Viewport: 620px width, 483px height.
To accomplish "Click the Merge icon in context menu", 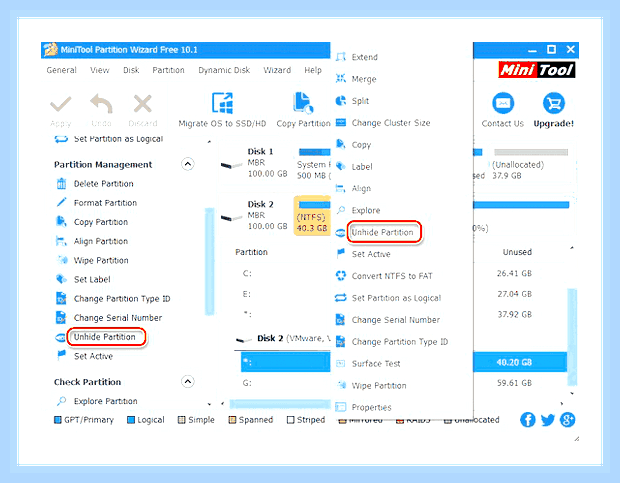I will click(341, 79).
